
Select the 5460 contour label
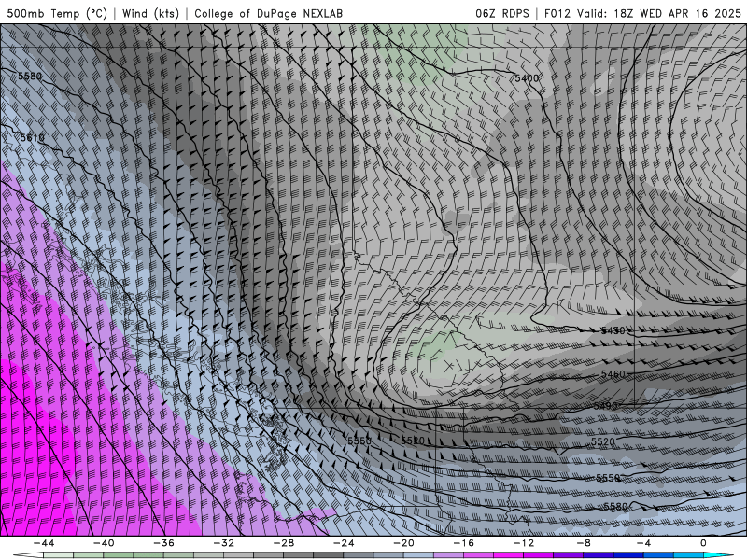pyautogui.click(x=613, y=374)
